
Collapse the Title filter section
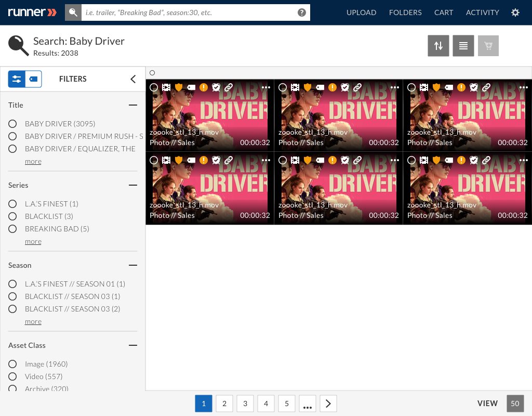133,105
